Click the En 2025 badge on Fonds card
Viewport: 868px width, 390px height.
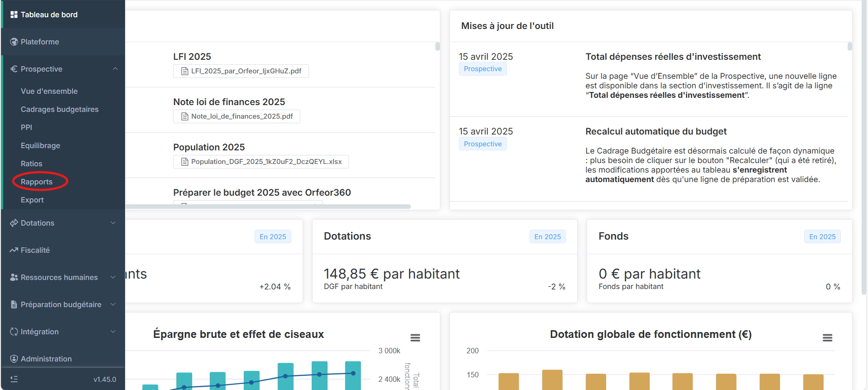822,236
